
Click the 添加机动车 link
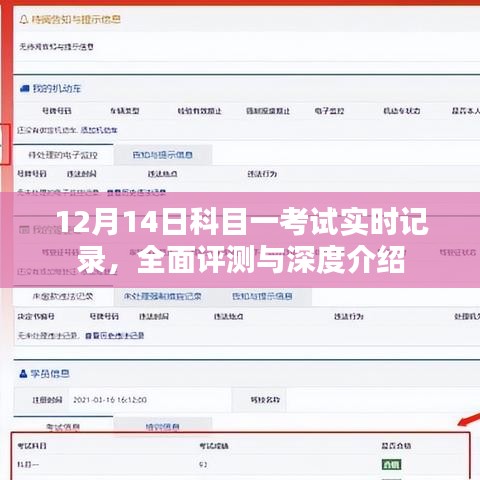99,130
